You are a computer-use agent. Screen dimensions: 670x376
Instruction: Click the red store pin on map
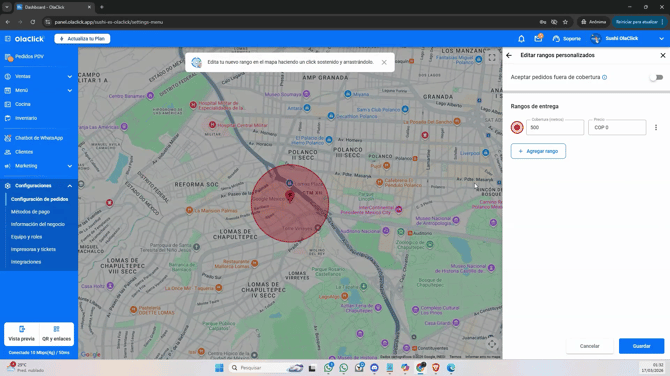click(x=290, y=197)
